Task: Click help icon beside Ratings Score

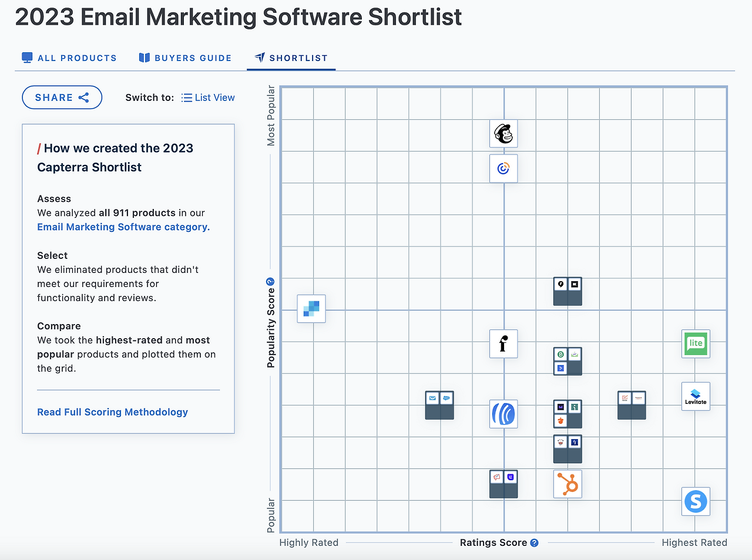Action: point(534,543)
